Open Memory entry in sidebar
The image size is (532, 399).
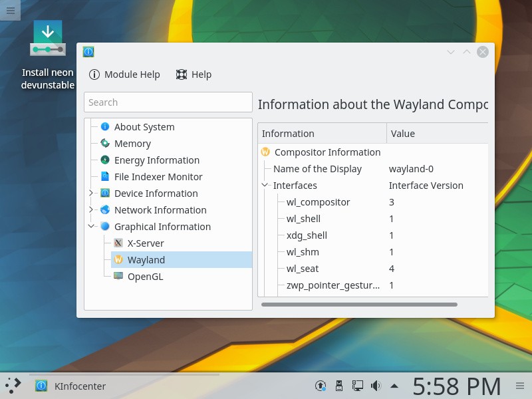point(132,144)
